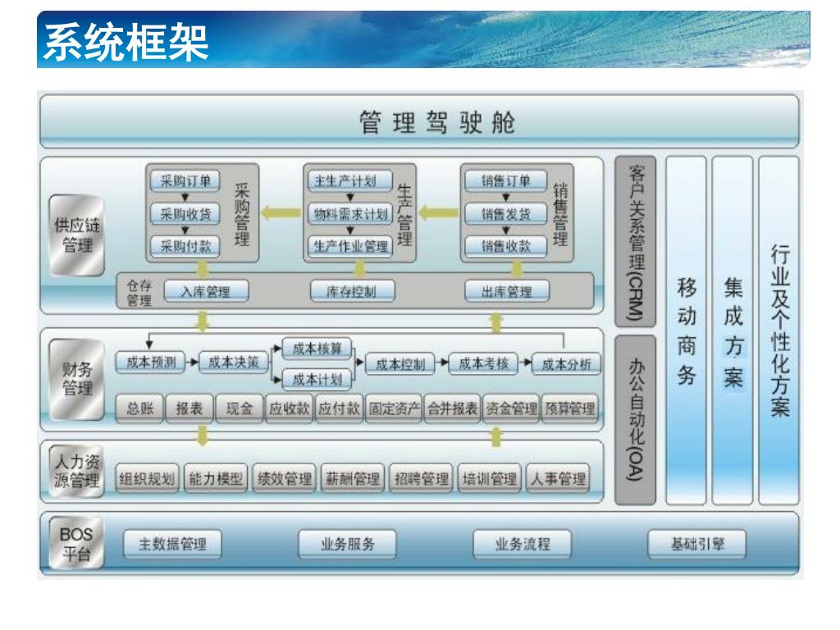
Task: Click the vertical 采购管理 label
Action: click(x=242, y=214)
